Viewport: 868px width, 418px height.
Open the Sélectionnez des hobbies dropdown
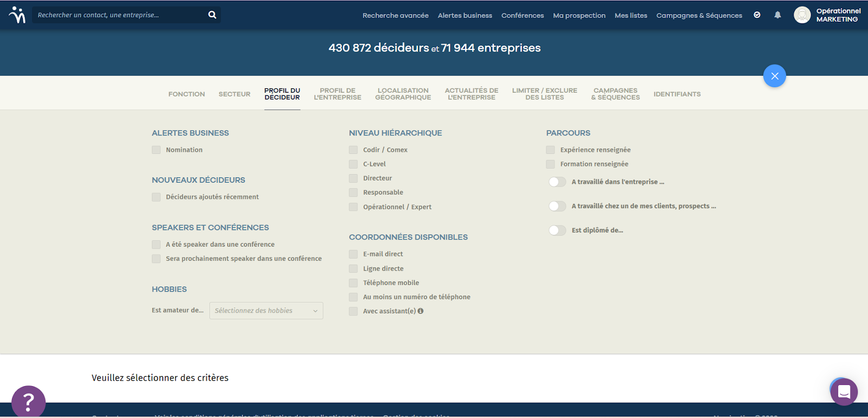[266, 311]
